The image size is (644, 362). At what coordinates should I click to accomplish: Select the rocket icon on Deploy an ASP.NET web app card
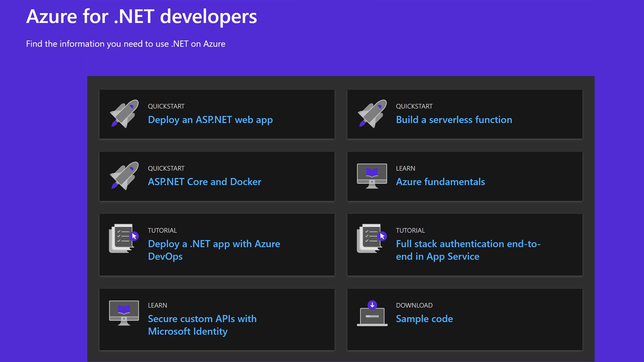coord(124,114)
